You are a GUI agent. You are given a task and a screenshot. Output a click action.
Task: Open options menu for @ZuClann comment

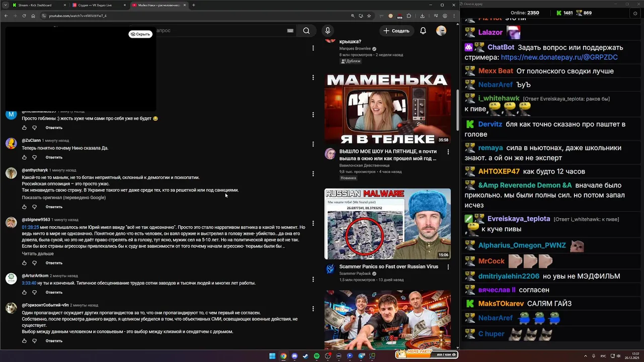(x=313, y=144)
